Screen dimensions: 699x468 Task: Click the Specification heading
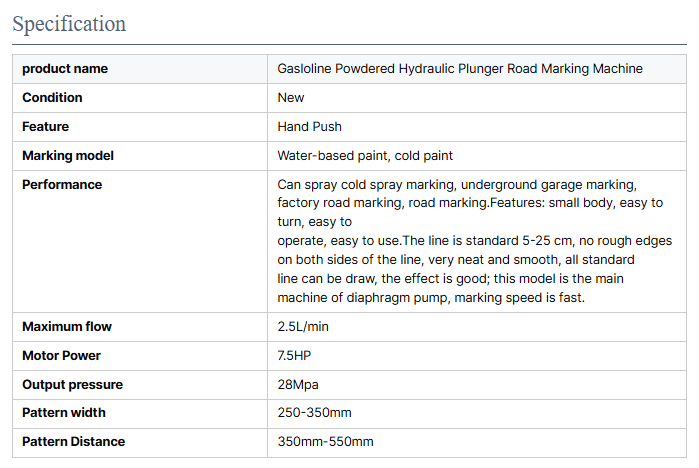[69, 23]
